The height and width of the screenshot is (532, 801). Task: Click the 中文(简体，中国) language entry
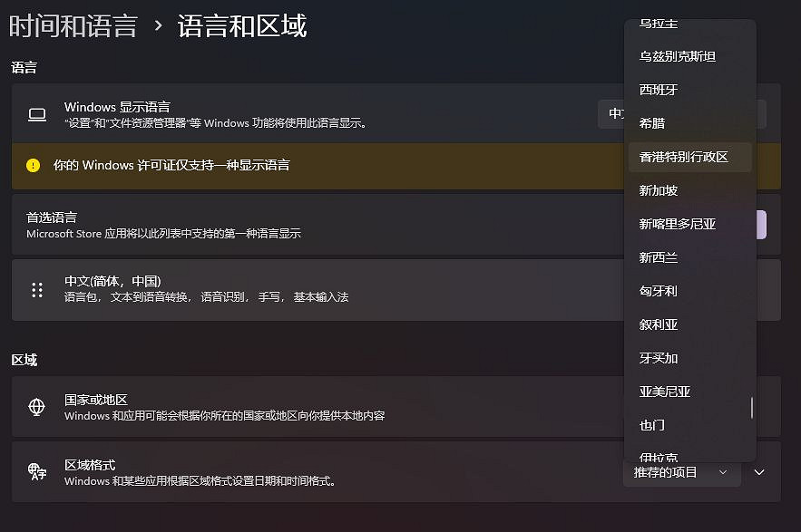(112, 281)
